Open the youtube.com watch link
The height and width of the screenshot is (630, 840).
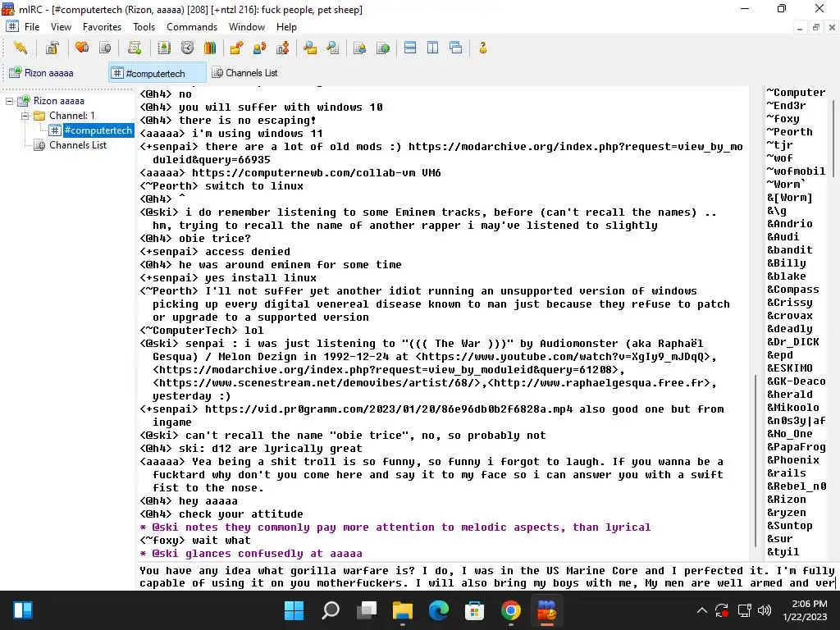pyautogui.click(x=563, y=357)
